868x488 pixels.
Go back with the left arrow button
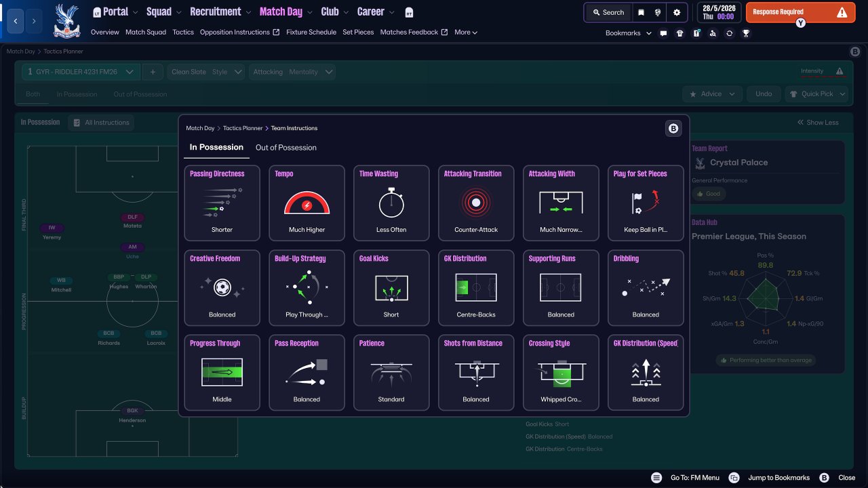16,21
